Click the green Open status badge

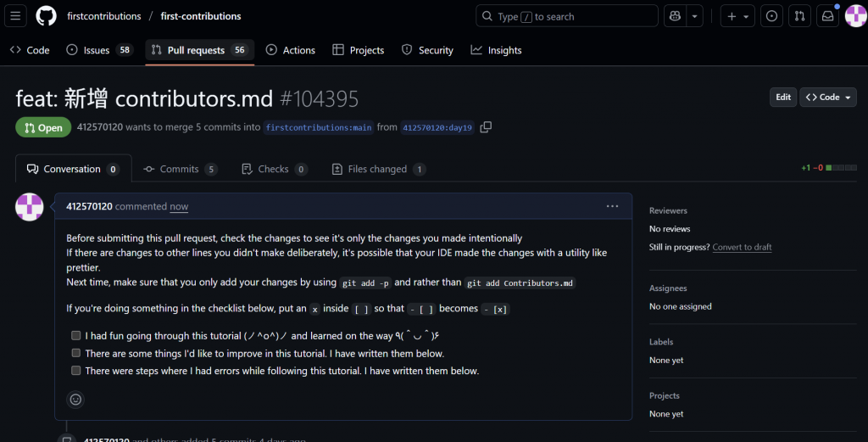(43, 127)
